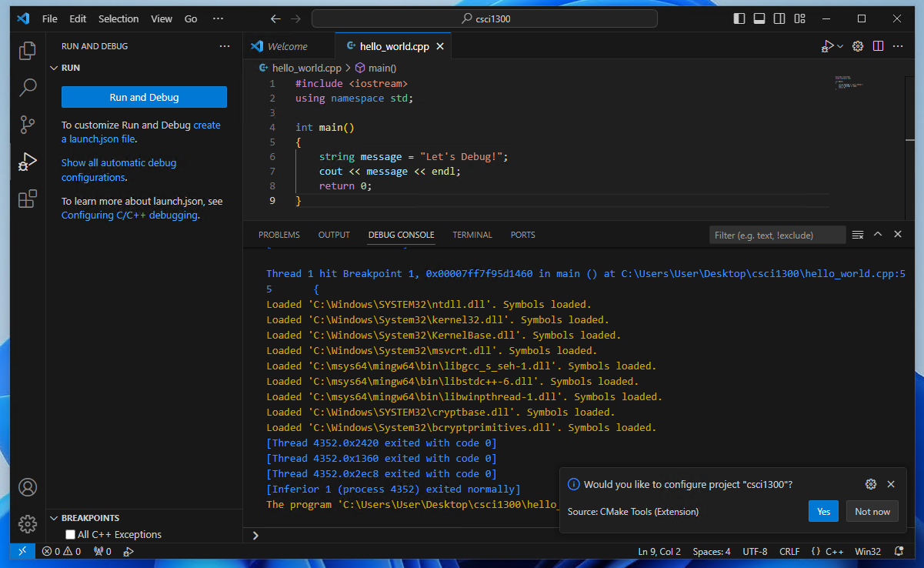924x568 pixels.
Task: Click Yes on the configure project prompt
Action: click(x=823, y=511)
